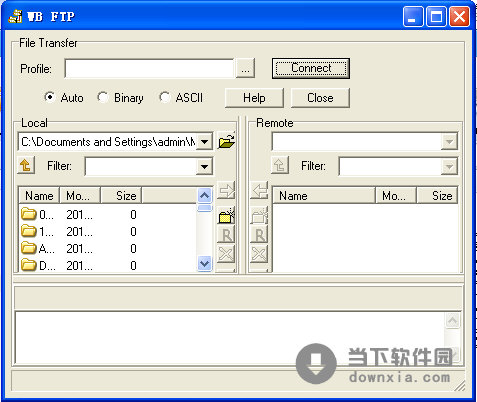Close WB FTP with the red X
The image size is (477, 402).
click(460, 16)
